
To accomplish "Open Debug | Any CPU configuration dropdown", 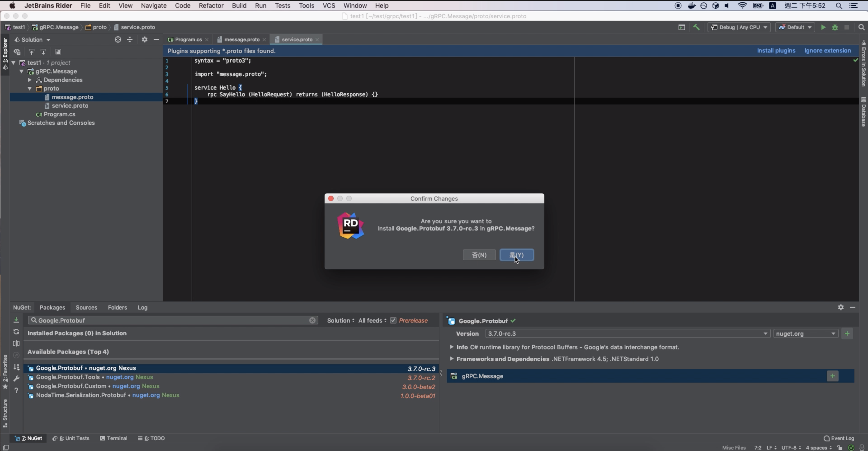I will [739, 27].
